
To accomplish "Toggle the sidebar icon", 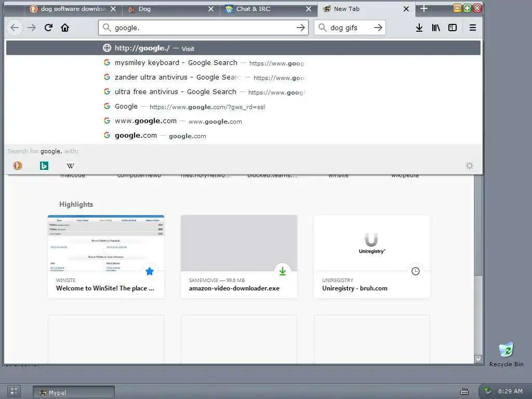I will [x=453, y=28].
